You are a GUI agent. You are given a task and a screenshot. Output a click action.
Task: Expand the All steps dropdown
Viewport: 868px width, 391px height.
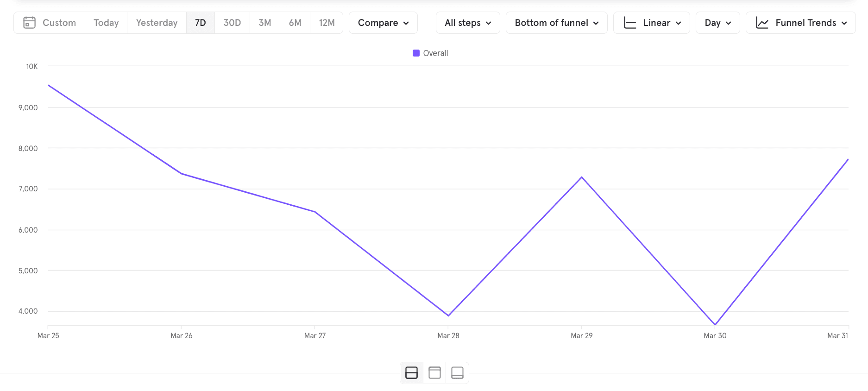pos(468,23)
